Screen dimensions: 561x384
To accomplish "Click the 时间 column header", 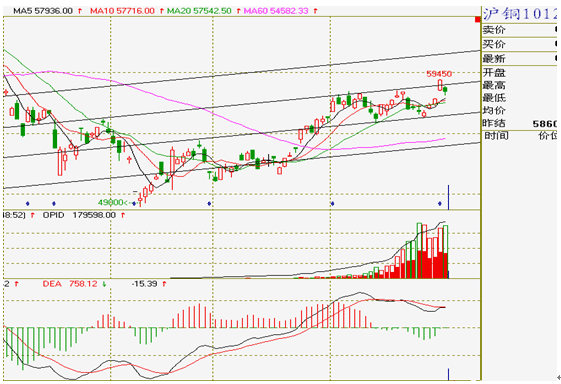I will [496, 136].
